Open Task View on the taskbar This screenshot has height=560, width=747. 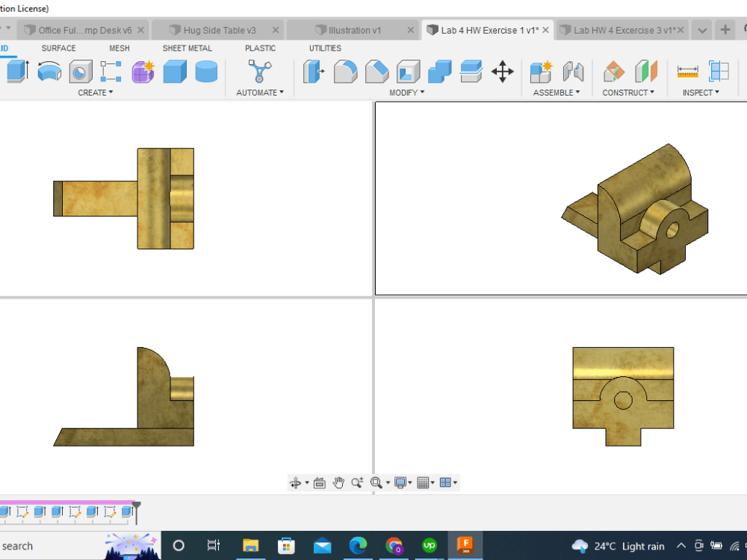[214, 545]
